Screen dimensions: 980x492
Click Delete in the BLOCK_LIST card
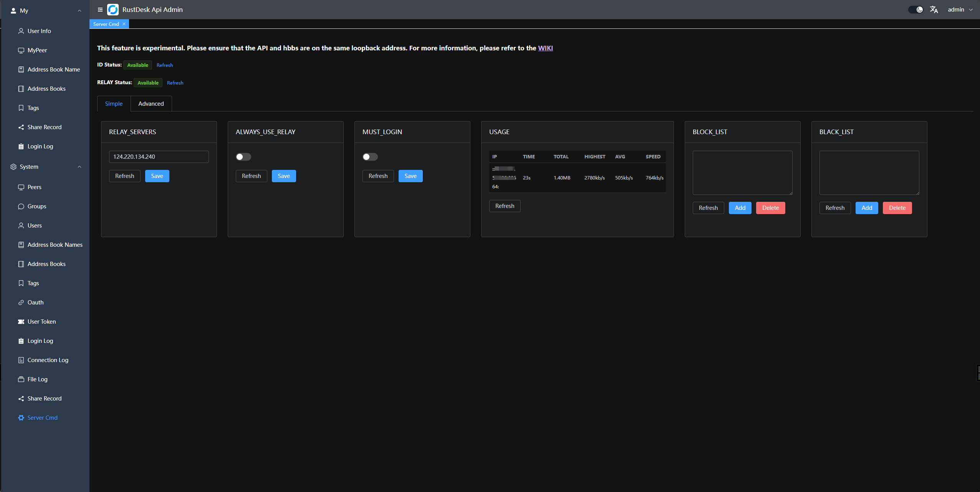[770, 208]
